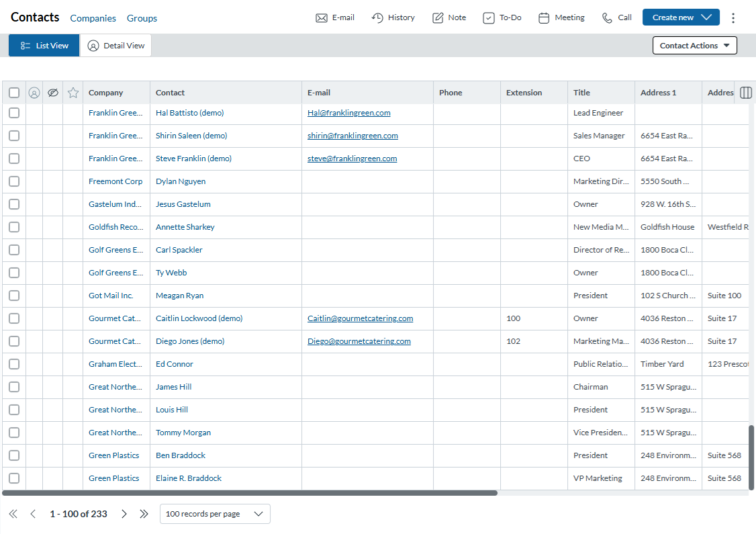Open the History action

pyautogui.click(x=393, y=17)
